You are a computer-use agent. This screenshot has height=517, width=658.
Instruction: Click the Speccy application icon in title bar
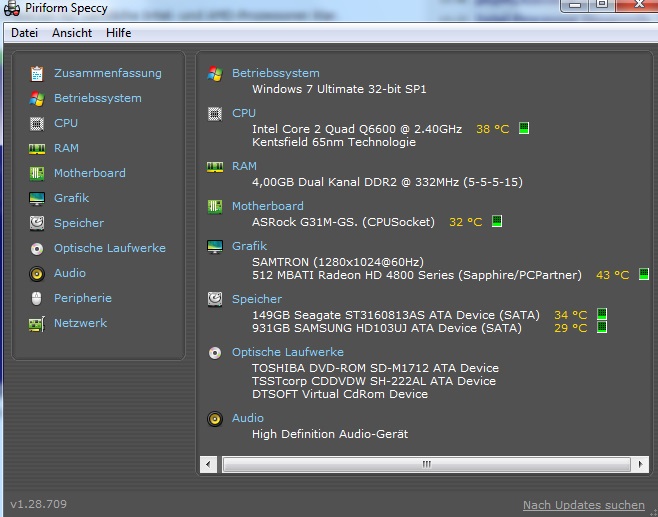click(x=11, y=8)
